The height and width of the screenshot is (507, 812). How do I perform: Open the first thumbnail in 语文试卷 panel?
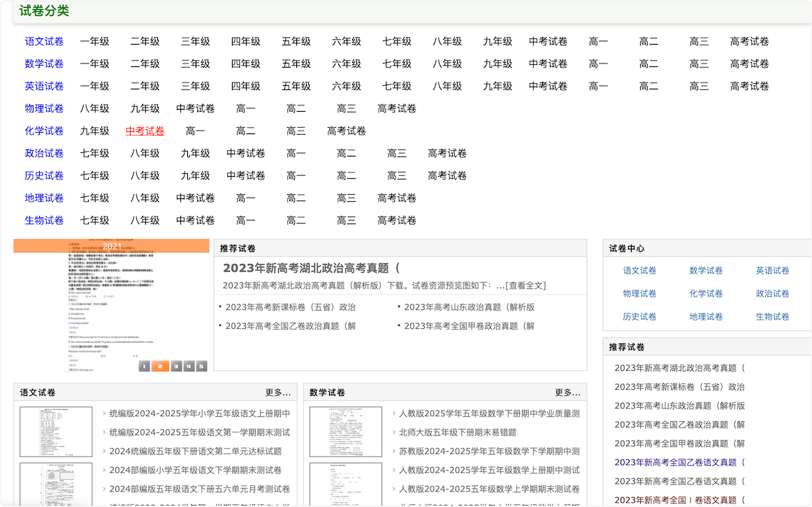[x=56, y=432]
